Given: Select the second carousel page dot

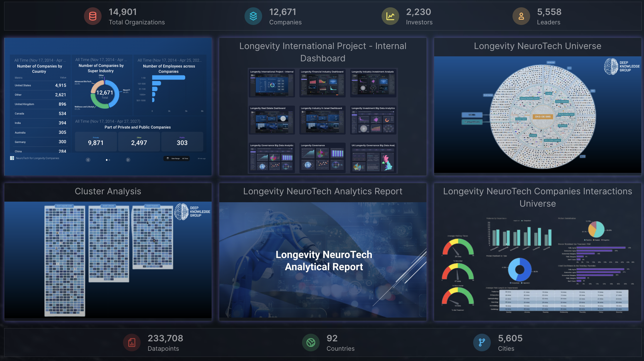Looking at the screenshot, I should 109,160.
